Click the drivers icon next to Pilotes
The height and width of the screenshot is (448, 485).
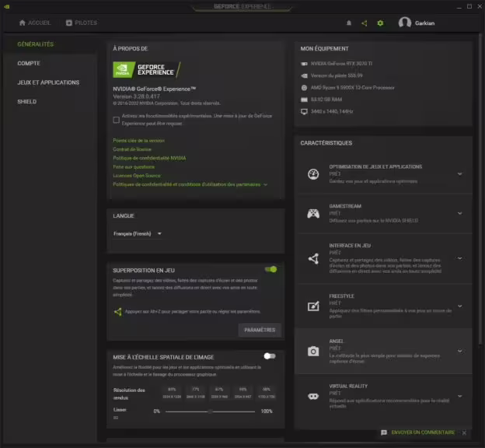(x=69, y=23)
